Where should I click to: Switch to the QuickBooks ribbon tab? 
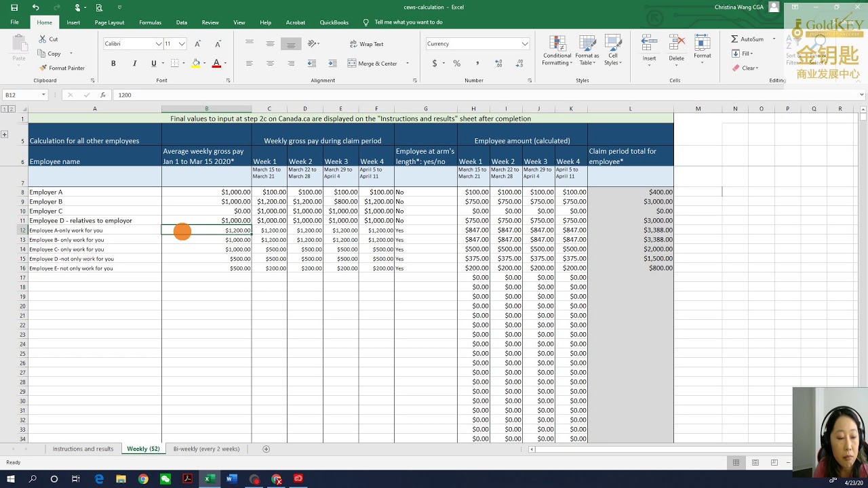click(x=334, y=22)
